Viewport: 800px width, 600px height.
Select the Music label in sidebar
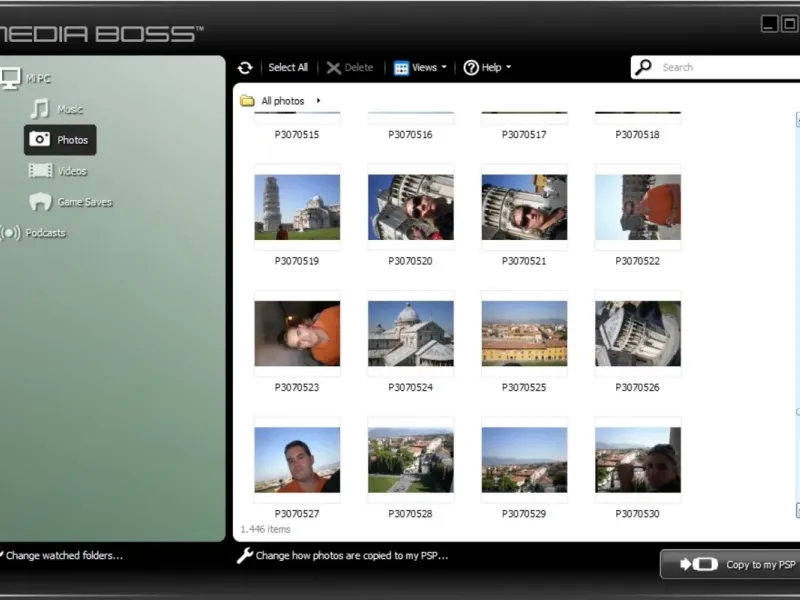coord(70,109)
